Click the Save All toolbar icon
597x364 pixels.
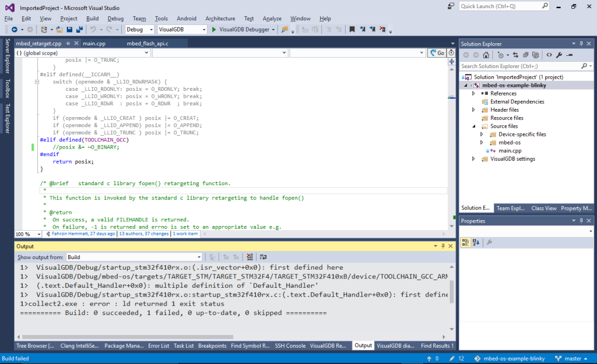[80, 29]
